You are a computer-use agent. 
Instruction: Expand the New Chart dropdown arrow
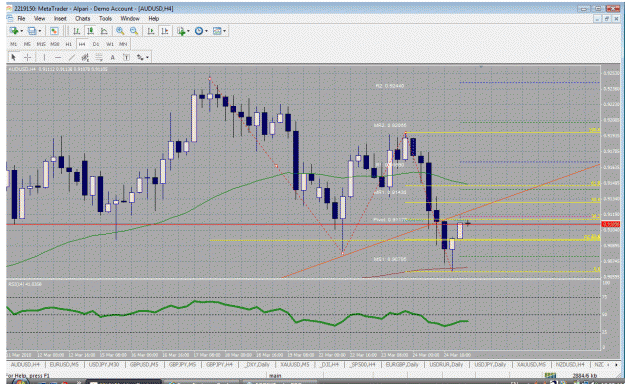point(21,31)
